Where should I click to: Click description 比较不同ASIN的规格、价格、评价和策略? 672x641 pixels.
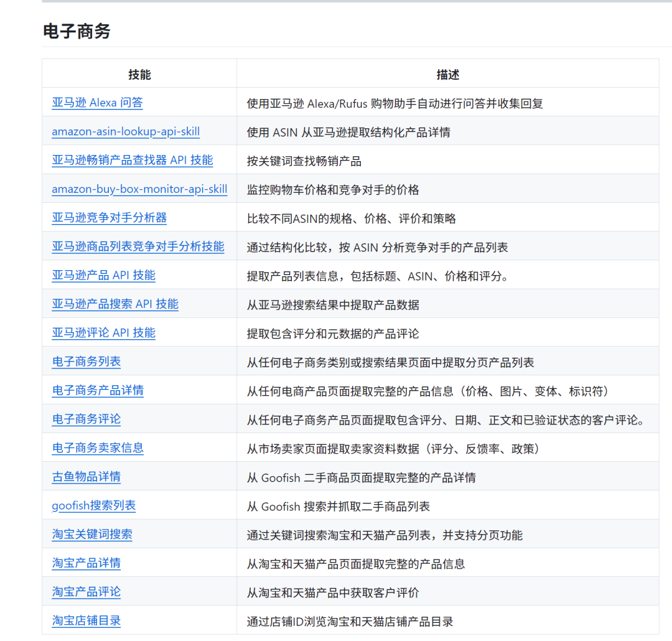point(351,218)
